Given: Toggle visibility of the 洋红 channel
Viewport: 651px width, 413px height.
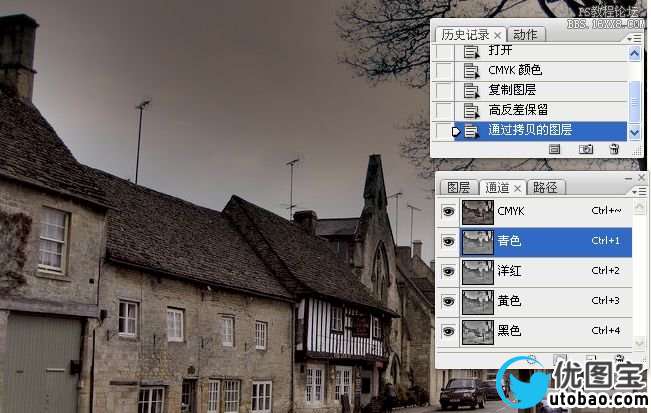Looking at the screenshot, I should click(x=448, y=271).
